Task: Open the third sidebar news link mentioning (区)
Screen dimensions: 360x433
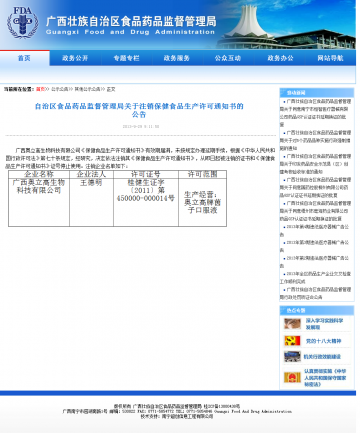Action: point(315,164)
